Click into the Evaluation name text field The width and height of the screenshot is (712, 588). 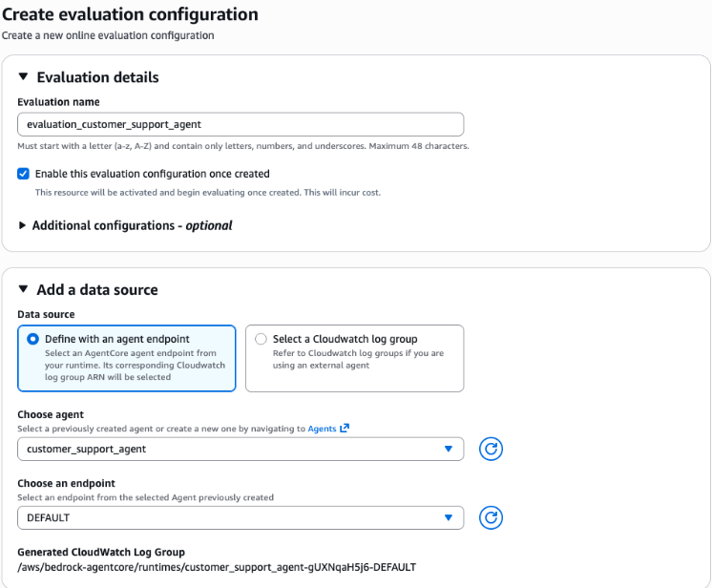click(x=241, y=124)
